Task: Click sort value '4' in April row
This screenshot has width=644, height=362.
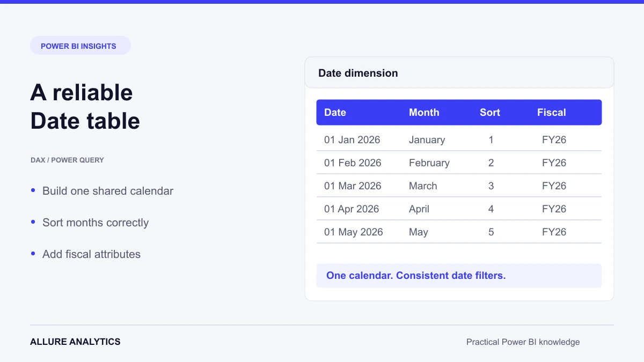Action: (x=491, y=209)
